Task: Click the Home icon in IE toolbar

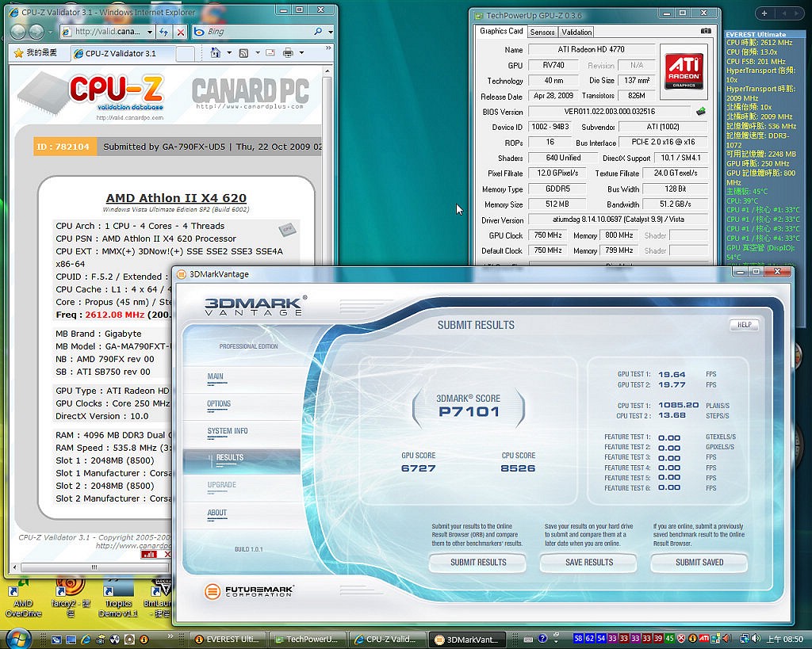Action: click(x=216, y=52)
